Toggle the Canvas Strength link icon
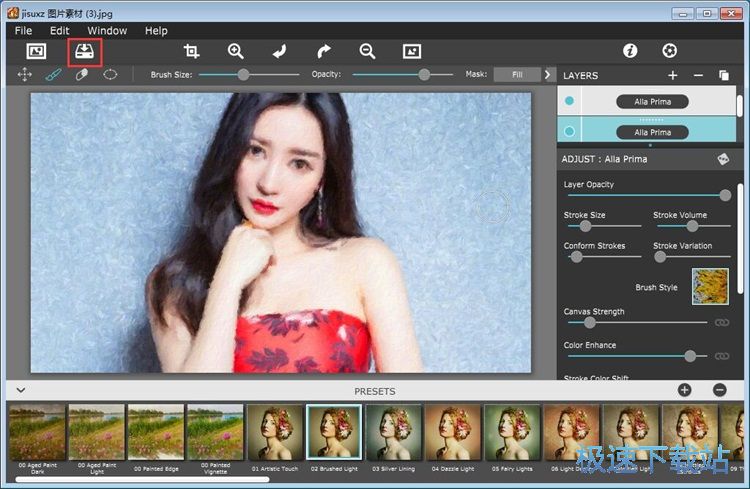The image size is (750, 489). point(721,322)
